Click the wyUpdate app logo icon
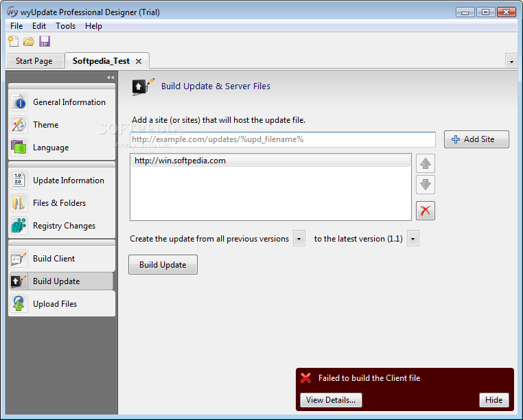 click(12, 12)
